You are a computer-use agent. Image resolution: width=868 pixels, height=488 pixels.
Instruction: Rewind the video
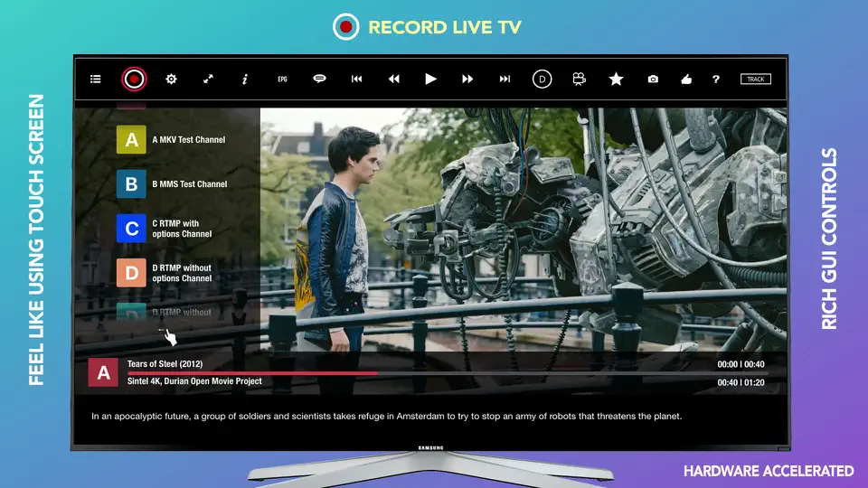click(393, 80)
